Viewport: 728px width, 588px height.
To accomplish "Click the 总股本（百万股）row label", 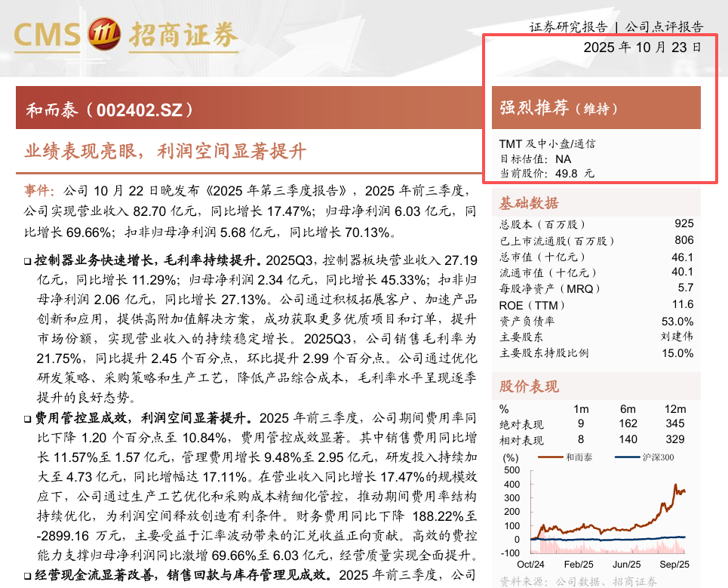I will point(542,224).
